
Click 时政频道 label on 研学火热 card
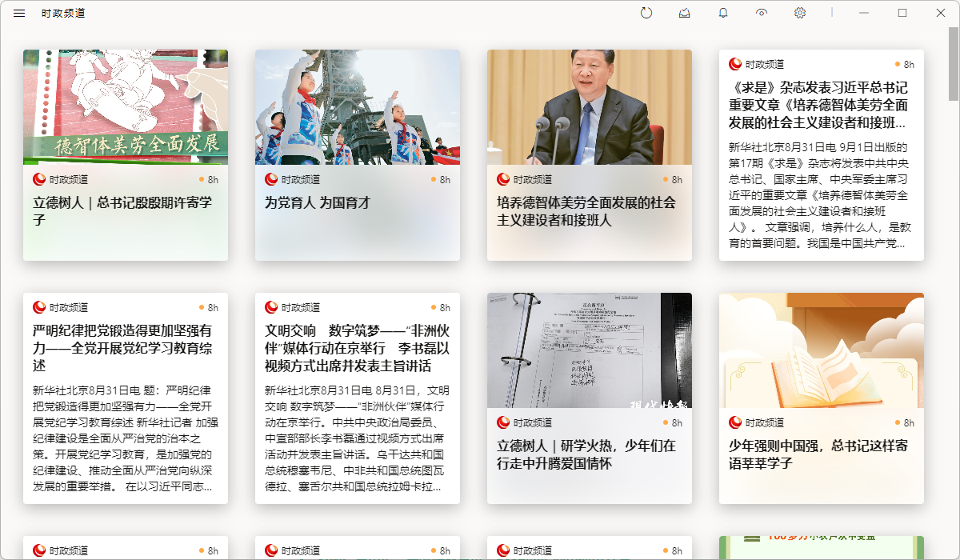tap(533, 422)
